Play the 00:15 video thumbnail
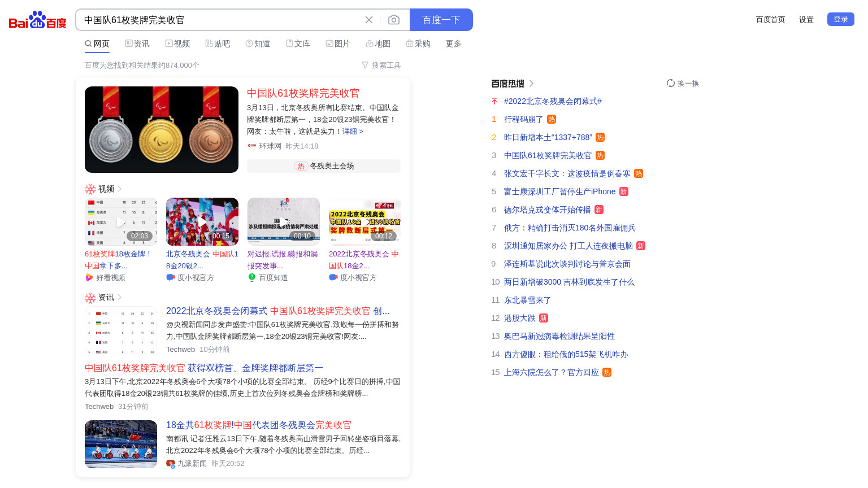This screenshot has height=488, width=868. (202, 221)
